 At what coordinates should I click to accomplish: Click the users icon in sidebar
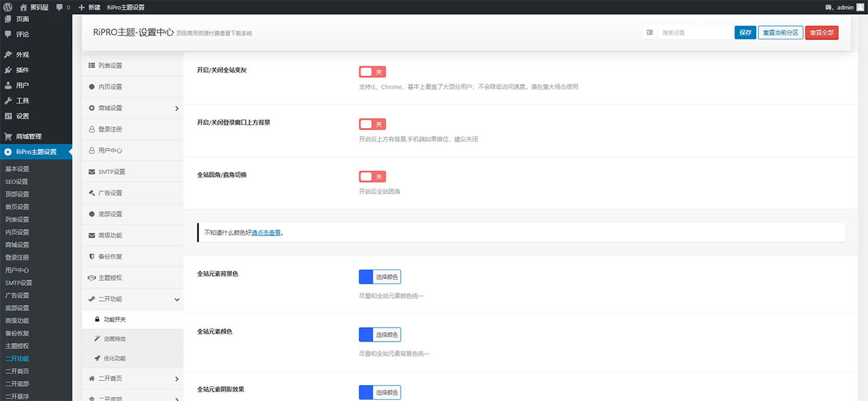8,85
